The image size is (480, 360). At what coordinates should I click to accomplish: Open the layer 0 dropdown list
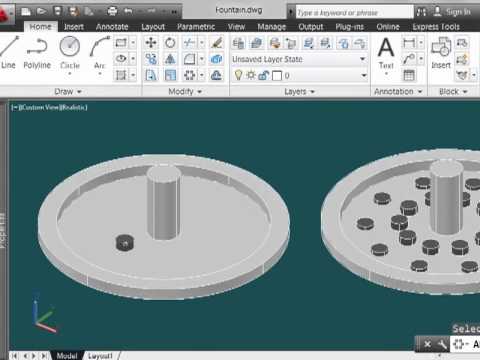pyautogui.click(x=364, y=75)
